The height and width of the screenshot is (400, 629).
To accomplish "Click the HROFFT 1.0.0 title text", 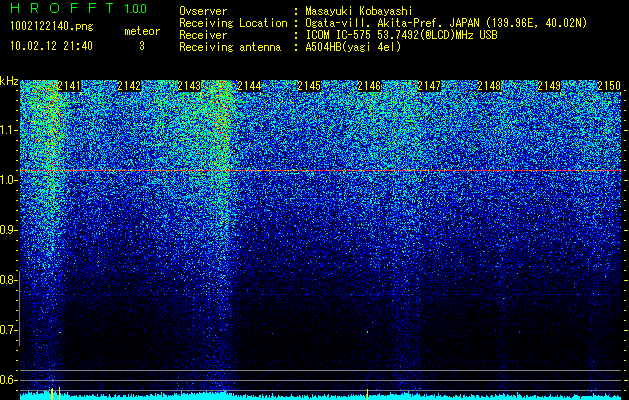I will 79,8.
